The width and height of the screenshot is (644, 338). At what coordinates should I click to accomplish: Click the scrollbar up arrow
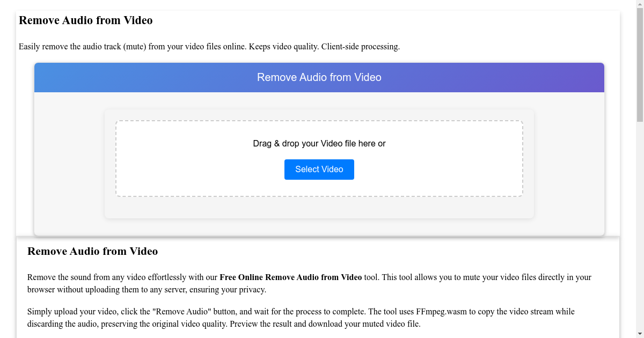640,5
